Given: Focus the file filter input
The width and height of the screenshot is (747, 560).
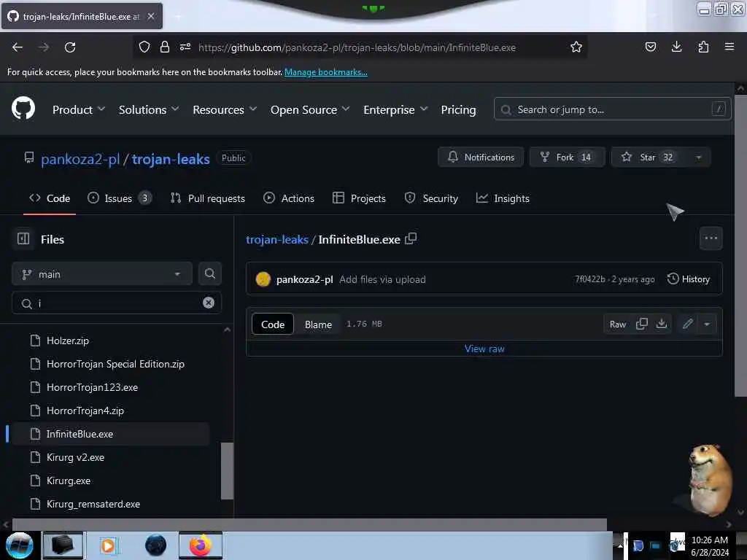Looking at the screenshot, I should tap(116, 303).
